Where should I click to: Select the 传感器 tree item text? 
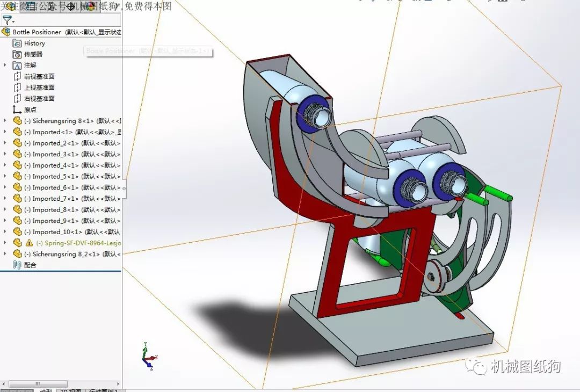33,54
